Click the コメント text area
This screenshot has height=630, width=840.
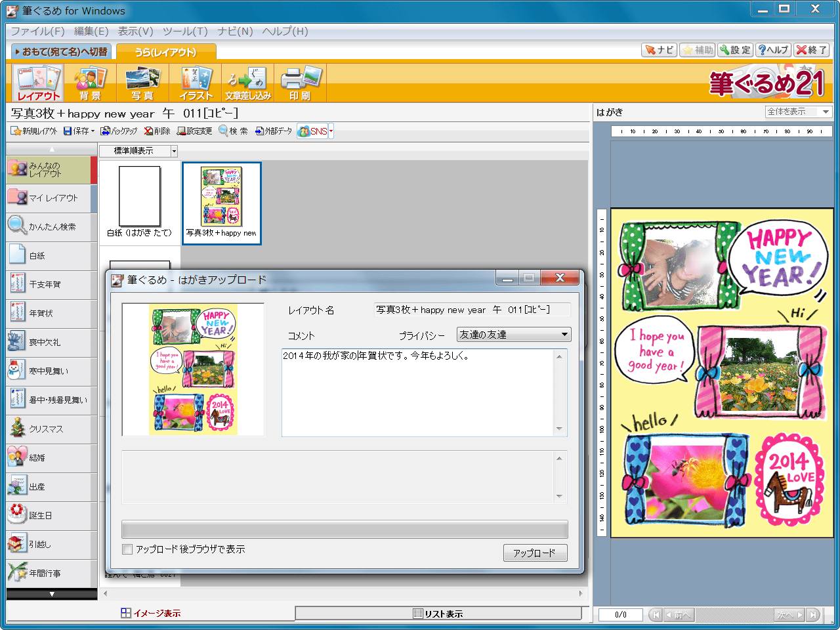[419, 392]
